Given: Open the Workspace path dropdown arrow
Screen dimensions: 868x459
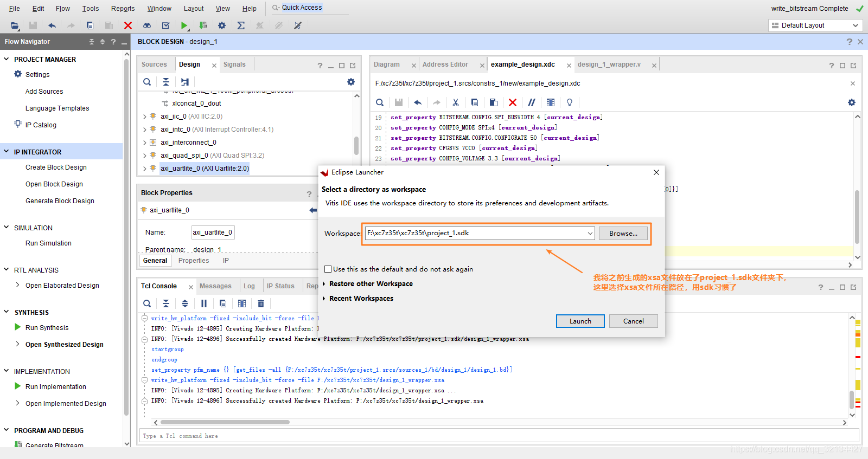Looking at the screenshot, I should click(590, 234).
